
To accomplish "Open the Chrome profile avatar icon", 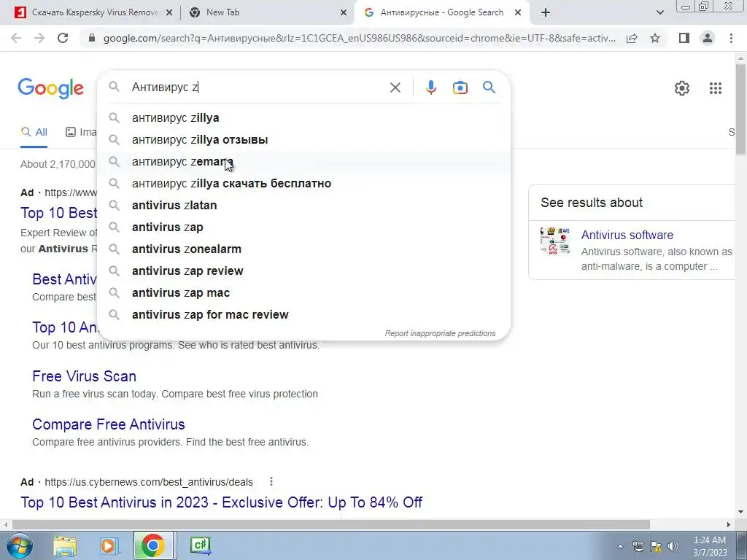I will 708,38.
